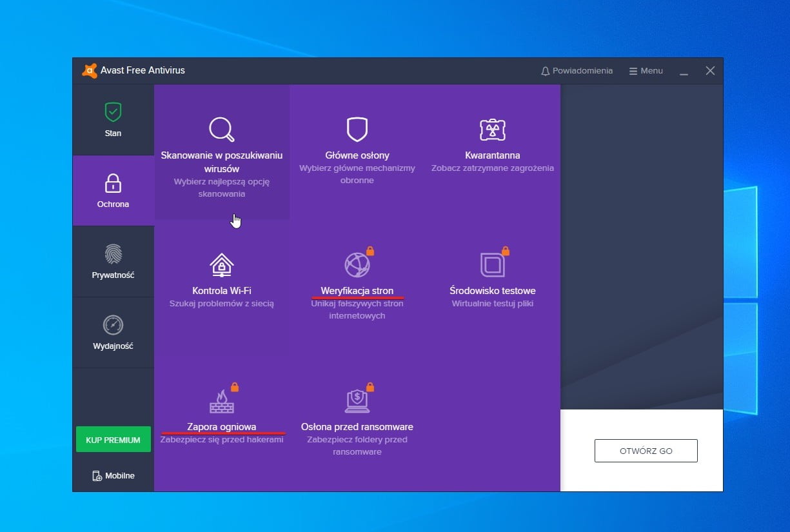
Task: Select the Ochrona sidebar tab
Action: [113, 191]
